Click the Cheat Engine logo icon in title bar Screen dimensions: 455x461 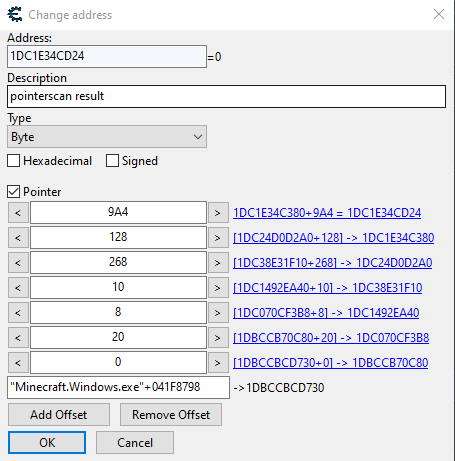pyautogui.click(x=15, y=15)
